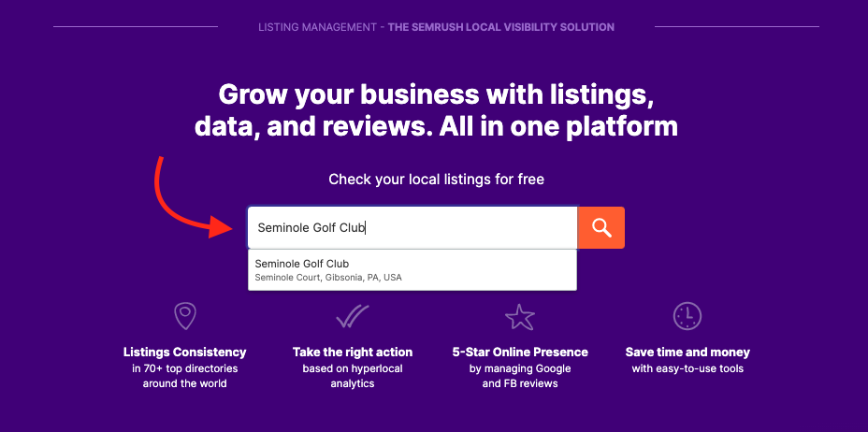868x432 pixels.
Task: Click the double checkmark icon
Action: pos(352,316)
